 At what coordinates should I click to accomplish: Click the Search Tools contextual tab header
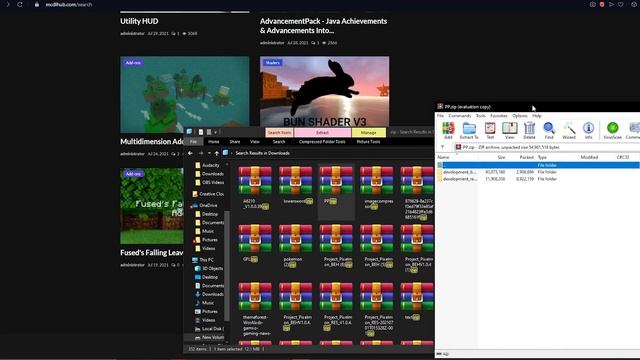[279, 133]
